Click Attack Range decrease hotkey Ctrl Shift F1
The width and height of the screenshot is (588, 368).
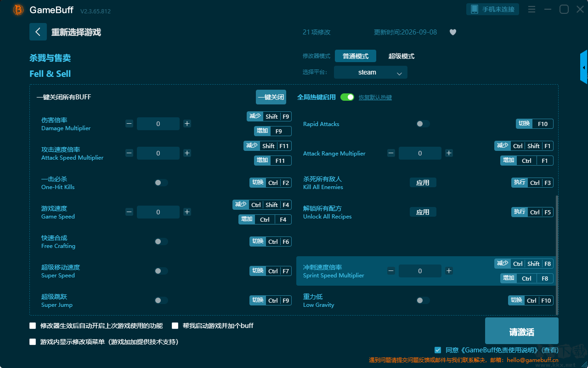click(524, 146)
